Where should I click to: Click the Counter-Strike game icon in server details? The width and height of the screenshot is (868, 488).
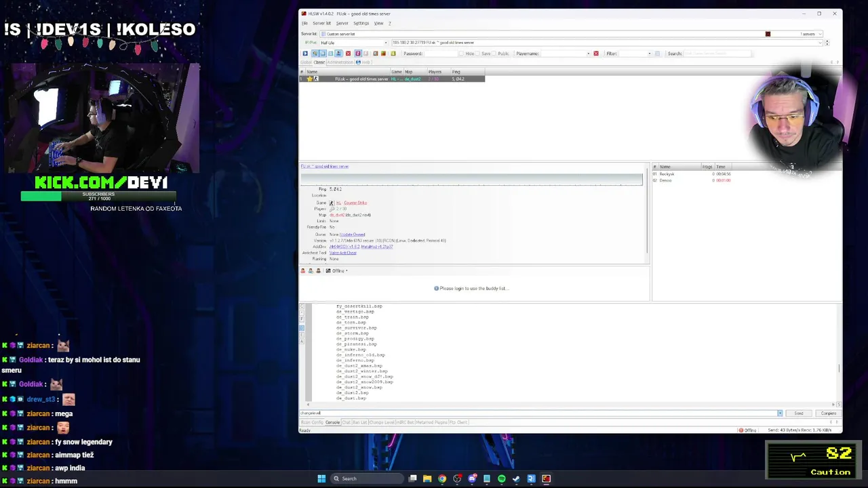(x=332, y=203)
